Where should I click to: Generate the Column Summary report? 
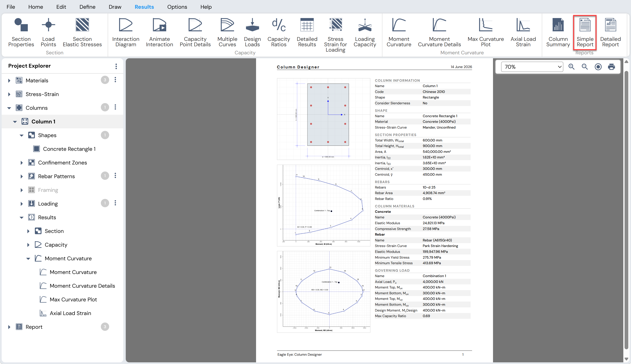(x=558, y=32)
